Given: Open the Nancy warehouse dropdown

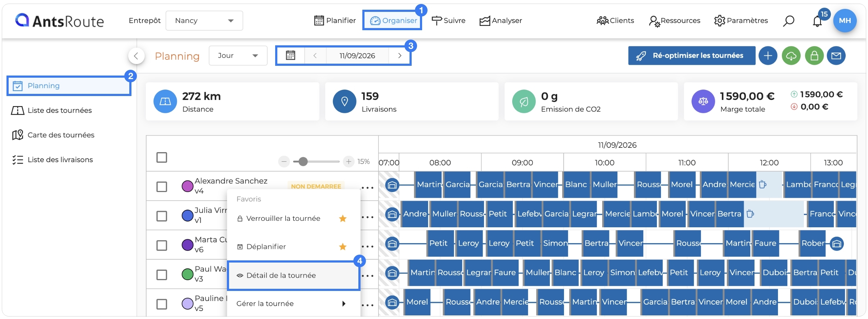Looking at the screenshot, I should click(204, 20).
